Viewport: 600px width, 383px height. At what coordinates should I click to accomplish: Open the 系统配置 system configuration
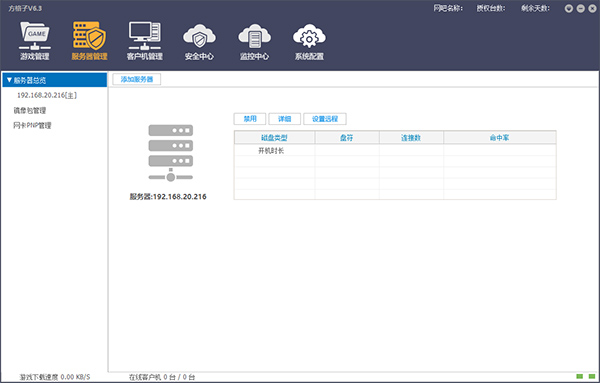tap(309, 41)
